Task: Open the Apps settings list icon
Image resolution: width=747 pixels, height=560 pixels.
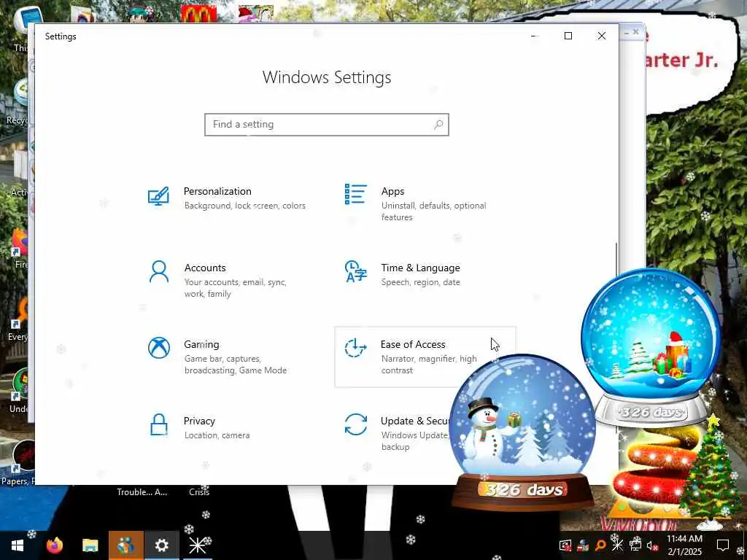Action: [356, 194]
